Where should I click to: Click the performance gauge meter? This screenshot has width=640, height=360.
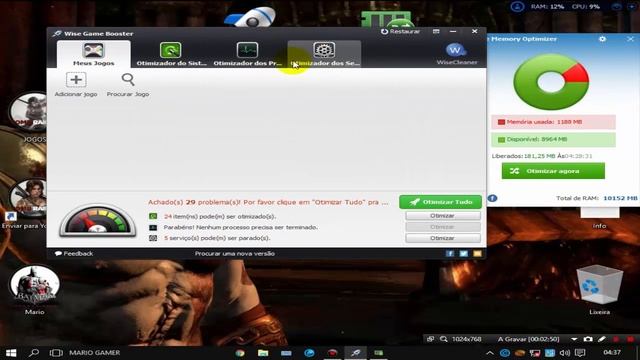tap(98, 221)
